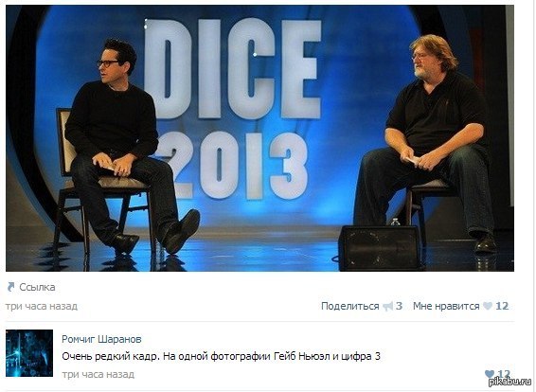Open the share count showing 3
The height and width of the screenshot is (392, 536).
(x=399, y=306)
